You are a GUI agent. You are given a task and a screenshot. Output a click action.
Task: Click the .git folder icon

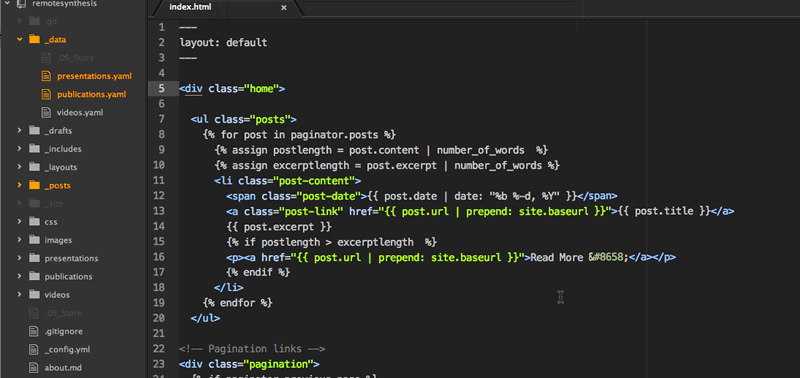pyautogui.click(x=34, y=21)
